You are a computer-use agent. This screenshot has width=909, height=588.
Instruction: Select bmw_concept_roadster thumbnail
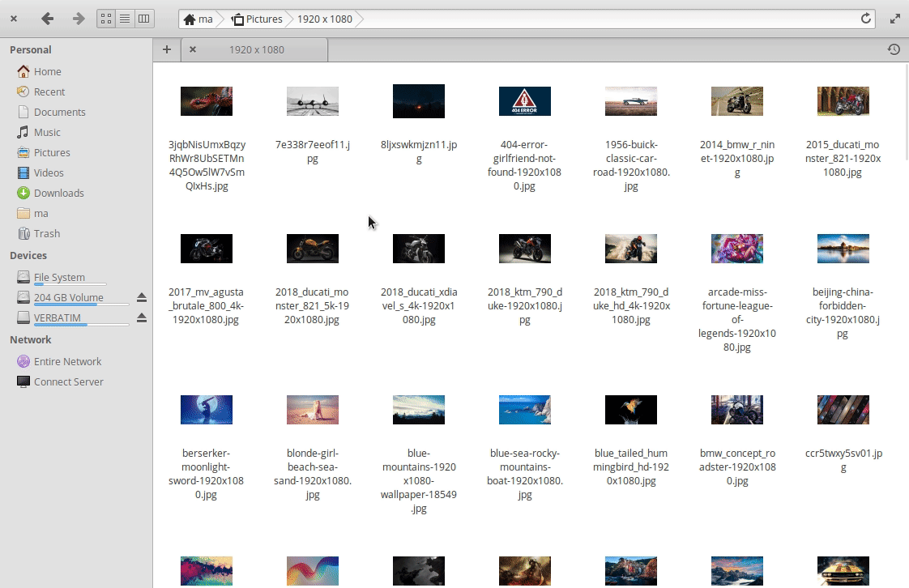(736, 410)
